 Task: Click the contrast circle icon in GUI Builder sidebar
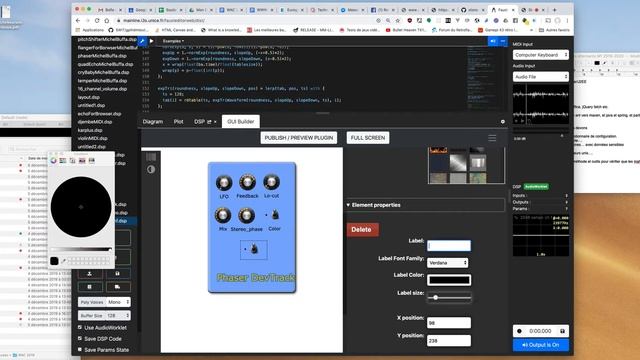(x=151, y=169)
